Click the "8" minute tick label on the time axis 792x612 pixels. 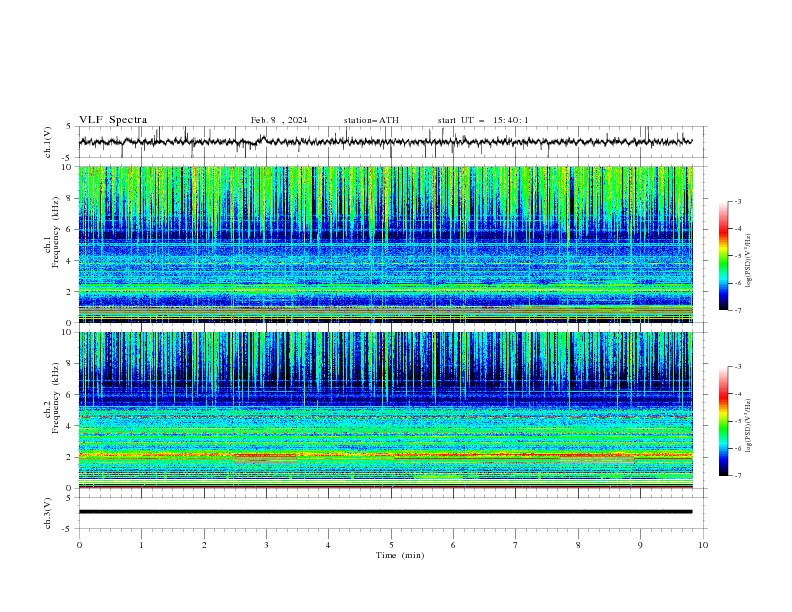[578, 545]
